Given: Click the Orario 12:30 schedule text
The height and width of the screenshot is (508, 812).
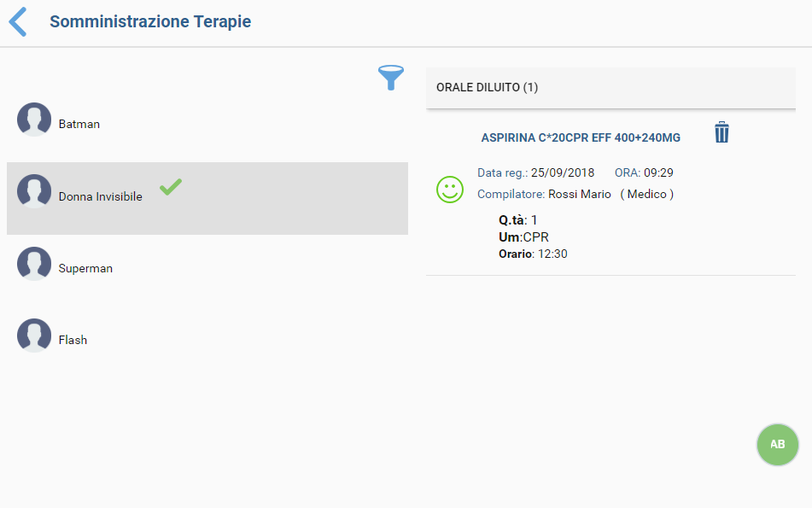Looking at the screenshot, I should pos(534,254).
